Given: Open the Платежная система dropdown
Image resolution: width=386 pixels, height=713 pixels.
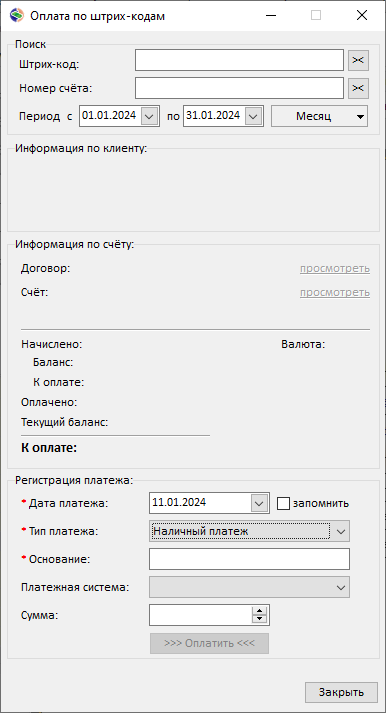Looking at the screenshot, I should 249,587.
